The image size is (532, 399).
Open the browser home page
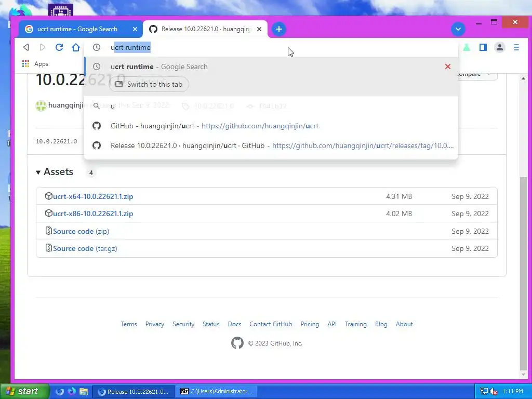click(x=76, y=47)
